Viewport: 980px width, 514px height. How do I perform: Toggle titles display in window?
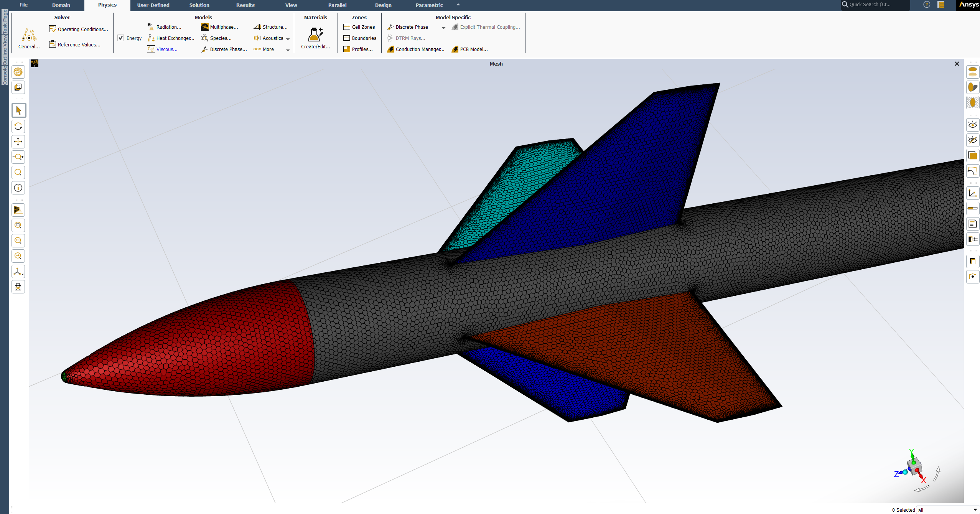pyautogui.click(x=973, y=224)
